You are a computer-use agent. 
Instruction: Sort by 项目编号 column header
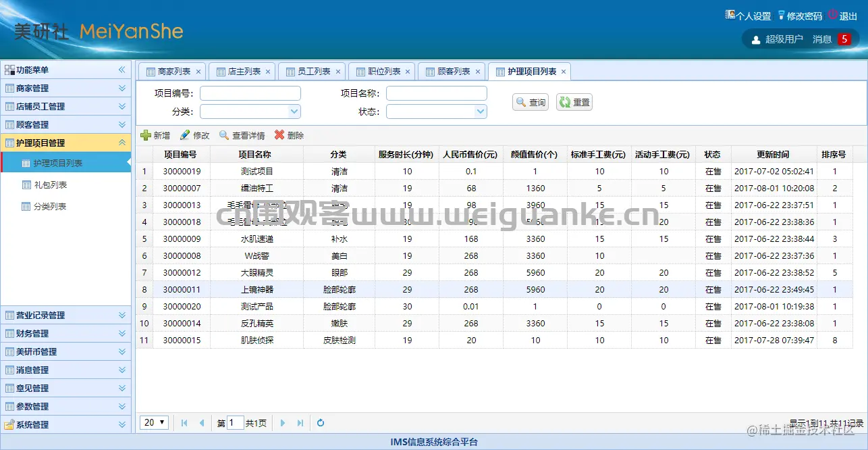click(x=181, y=155)
